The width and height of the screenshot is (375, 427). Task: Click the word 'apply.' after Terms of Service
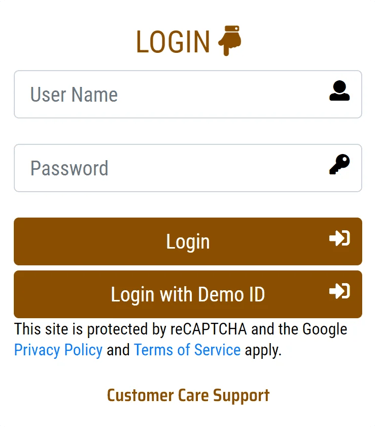pos(263,350)
